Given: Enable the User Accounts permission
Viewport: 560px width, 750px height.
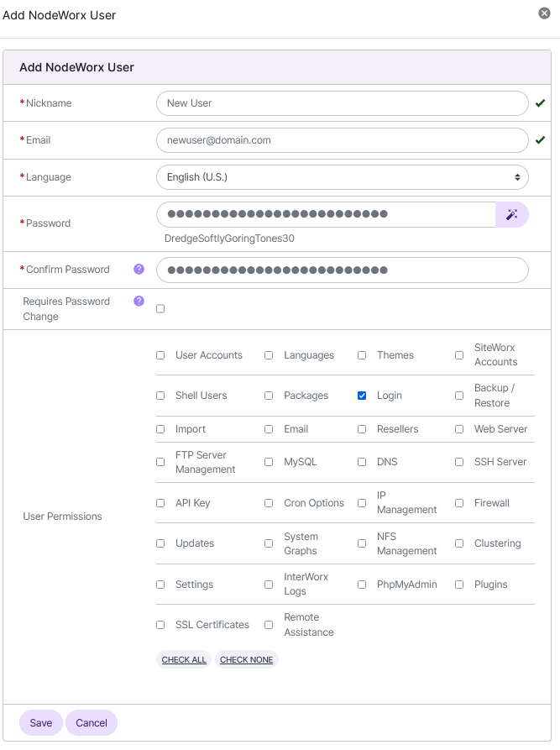Looking at the screenshot, I should 160,355.
